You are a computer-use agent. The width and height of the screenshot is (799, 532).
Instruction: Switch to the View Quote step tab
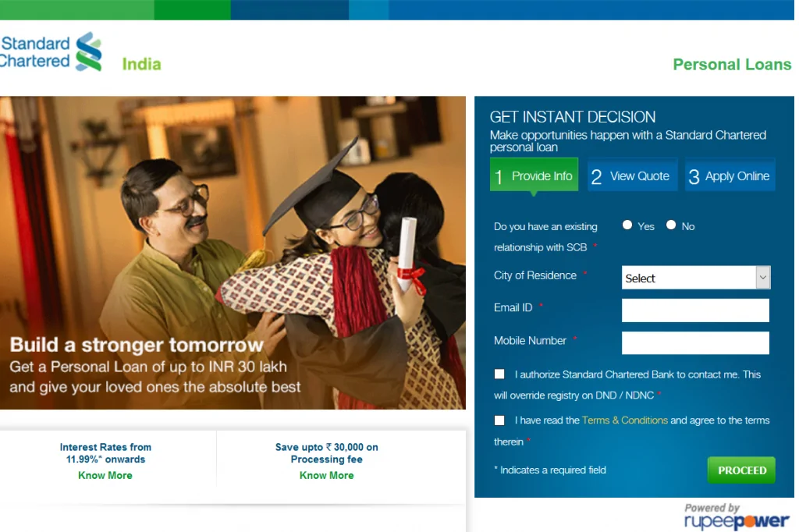point(632,176)
